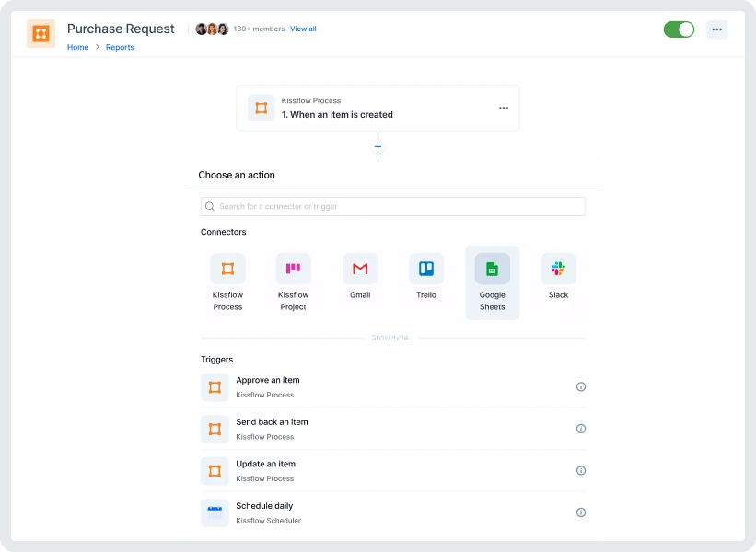This screenshot has width=756, height=552.
Task: Click the breadcrumb chevron separator
Action: [97, 47]
